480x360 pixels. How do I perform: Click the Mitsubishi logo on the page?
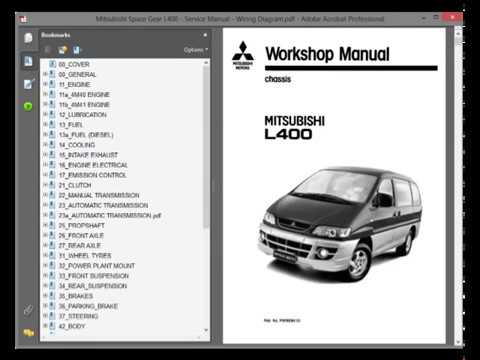click(243, 55)
